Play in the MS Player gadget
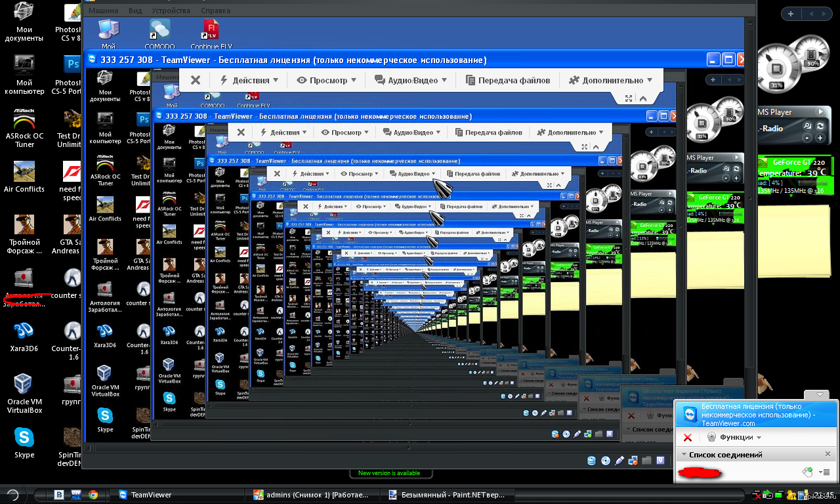The height and width of the screenshot is (504, 840). [x=820, y=113]
